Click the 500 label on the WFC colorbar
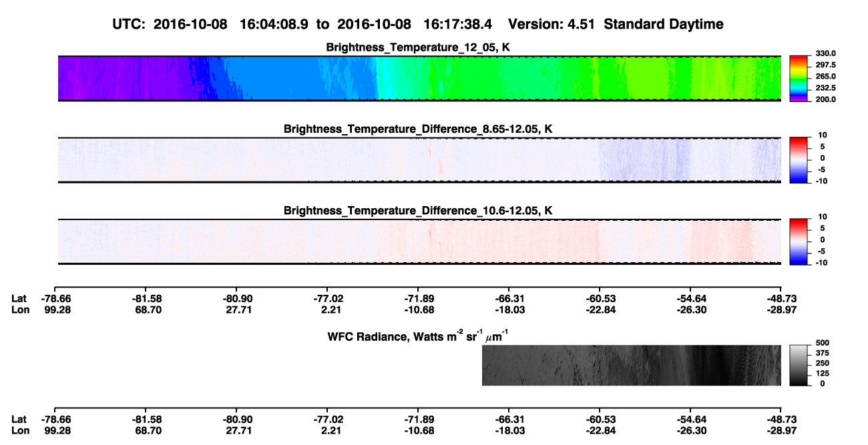Viewport: 868px width, 445px height. [x=822, y=344]
